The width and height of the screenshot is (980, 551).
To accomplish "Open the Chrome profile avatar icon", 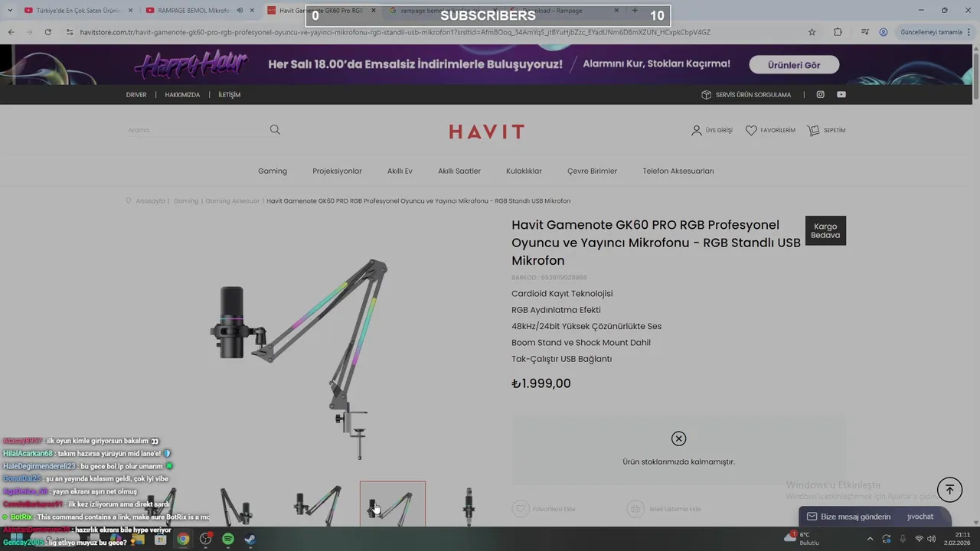I will 884,32.
